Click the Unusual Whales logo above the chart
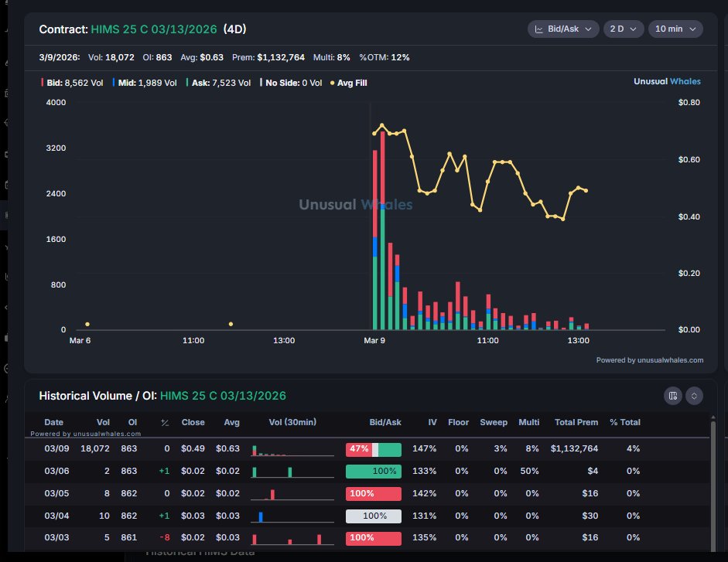Viewport: 728px width, 562px height. coord(667,81)
